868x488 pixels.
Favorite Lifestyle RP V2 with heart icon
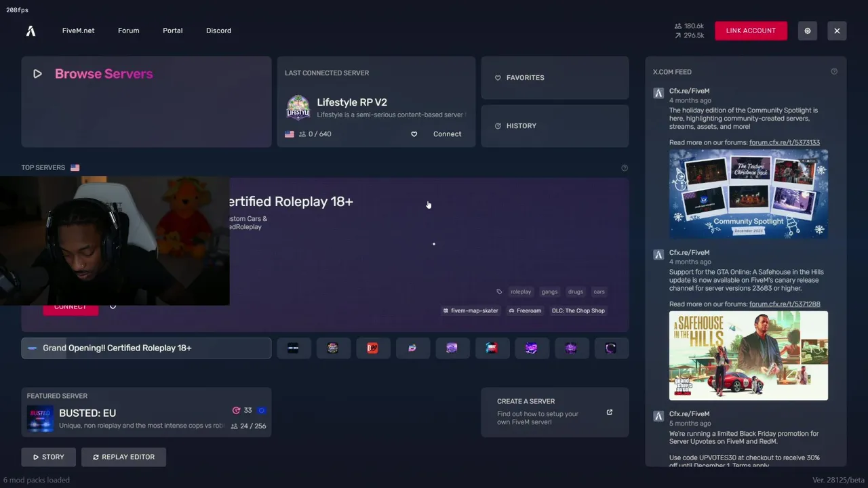coord(414,134)
